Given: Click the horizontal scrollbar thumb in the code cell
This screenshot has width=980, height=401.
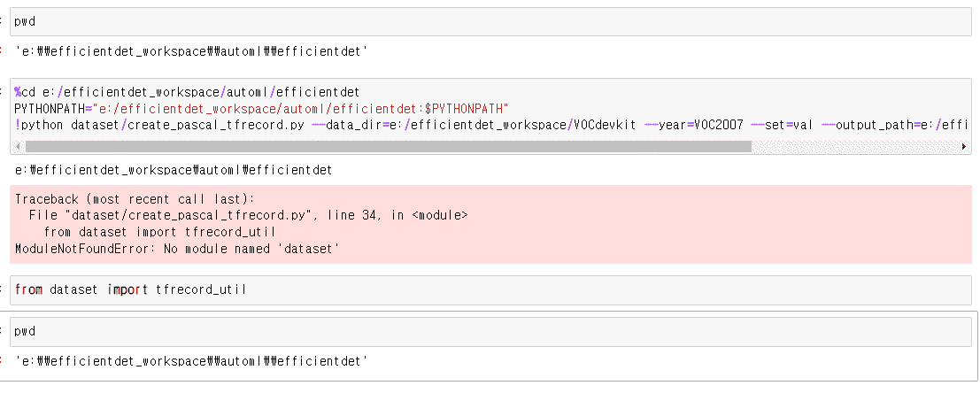Looking at the screenshot, I should tap(388, 146).
